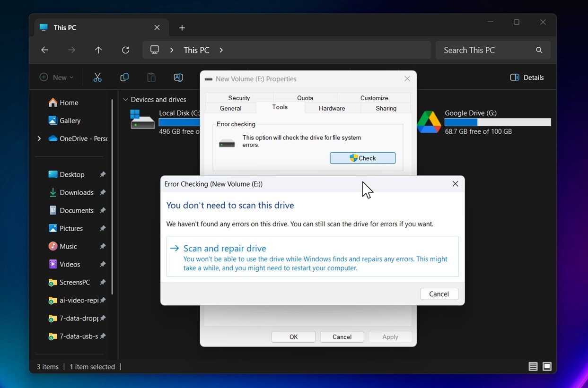Open the Security tab in Properties
588x388 pixels.
coord(239,98)
